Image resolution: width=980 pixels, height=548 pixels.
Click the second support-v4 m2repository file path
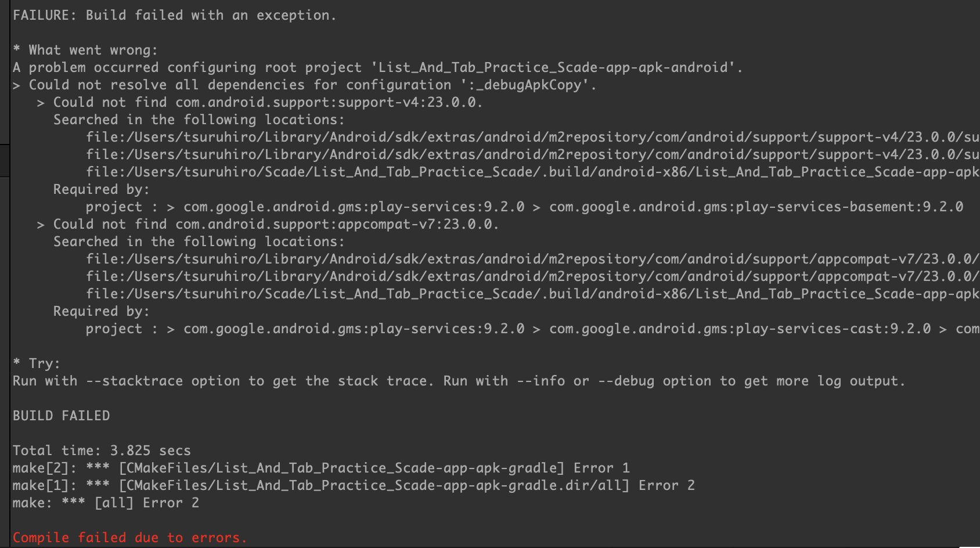coord(532,154)
